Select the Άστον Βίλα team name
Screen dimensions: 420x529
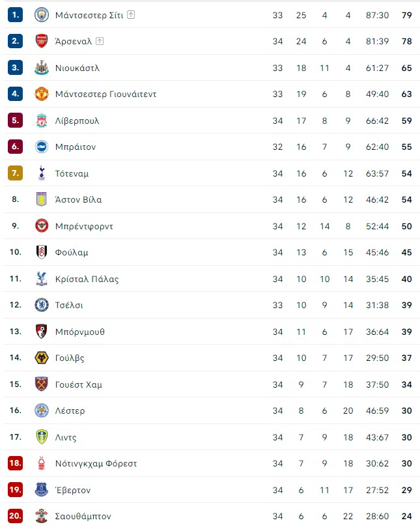78,199
